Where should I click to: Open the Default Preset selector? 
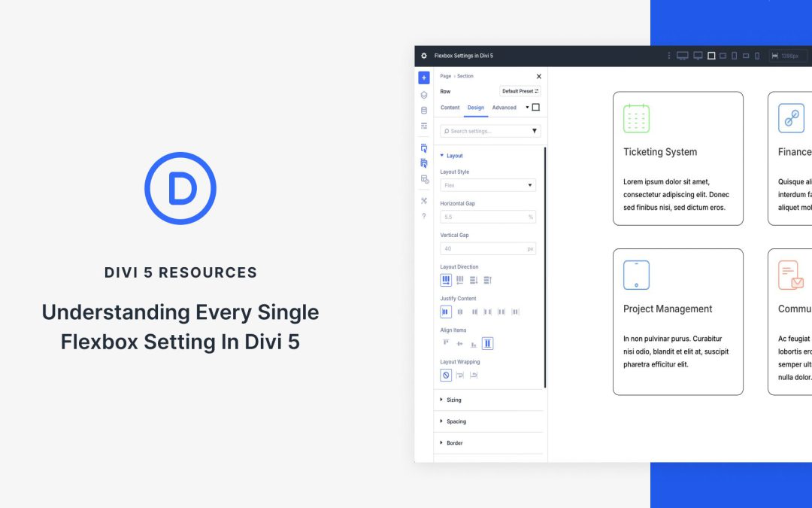(520, 91)
